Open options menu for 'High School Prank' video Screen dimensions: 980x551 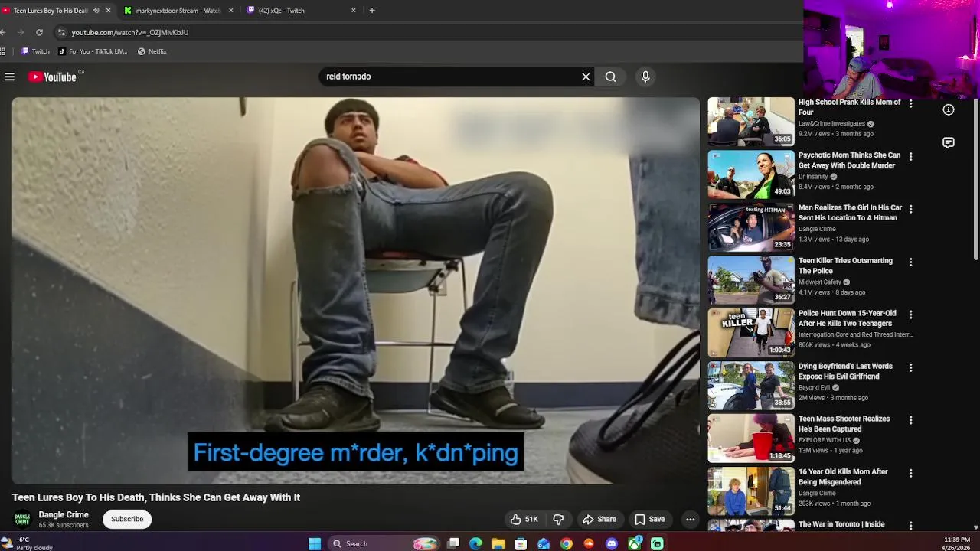click(910, 103)
